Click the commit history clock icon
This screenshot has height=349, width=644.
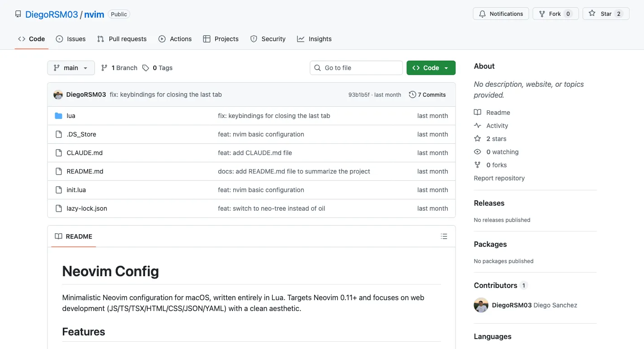(x=412, y=94)
